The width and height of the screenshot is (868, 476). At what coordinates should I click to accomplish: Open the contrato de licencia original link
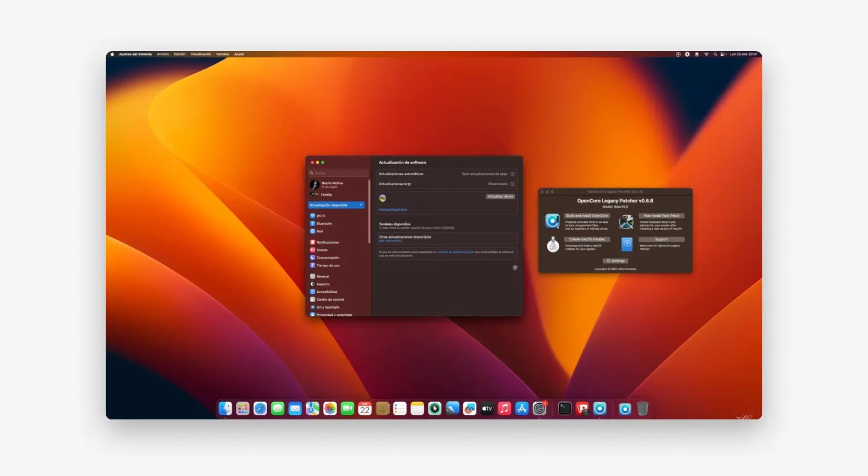coord(456,252)
